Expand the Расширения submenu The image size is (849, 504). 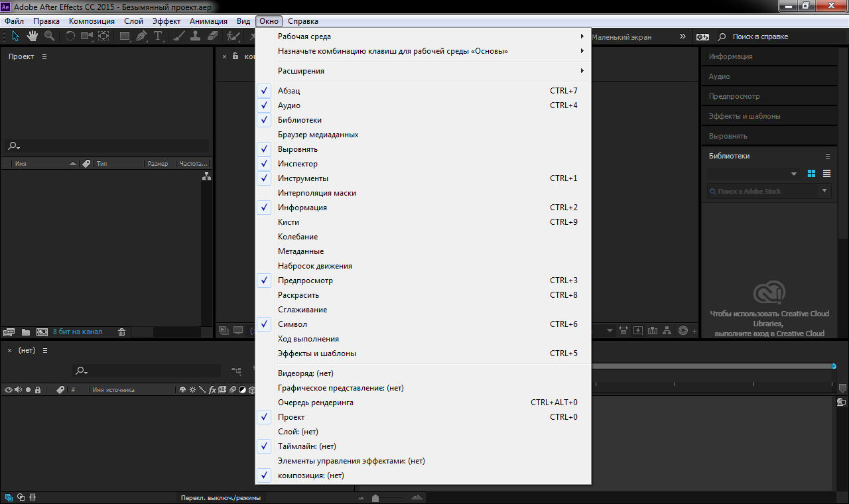click(423, 71)
